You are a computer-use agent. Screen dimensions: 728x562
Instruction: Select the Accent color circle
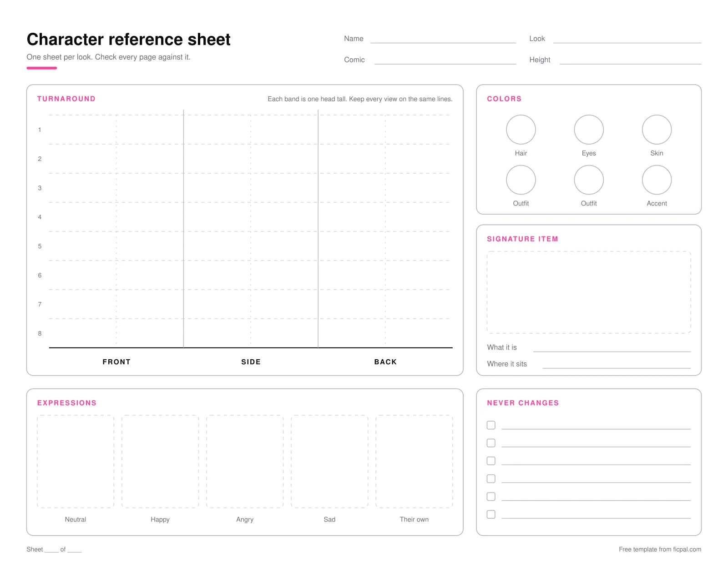(x=657, y=180)
